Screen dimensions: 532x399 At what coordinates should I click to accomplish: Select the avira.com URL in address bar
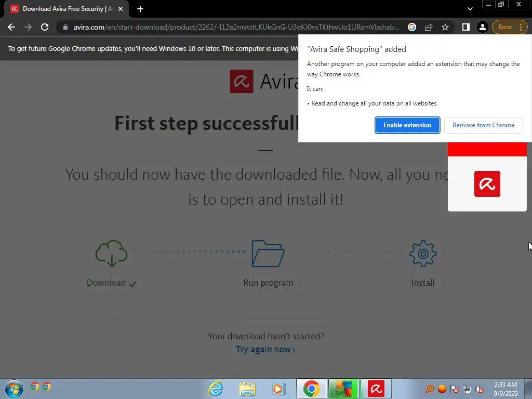(x=236, y=27)
